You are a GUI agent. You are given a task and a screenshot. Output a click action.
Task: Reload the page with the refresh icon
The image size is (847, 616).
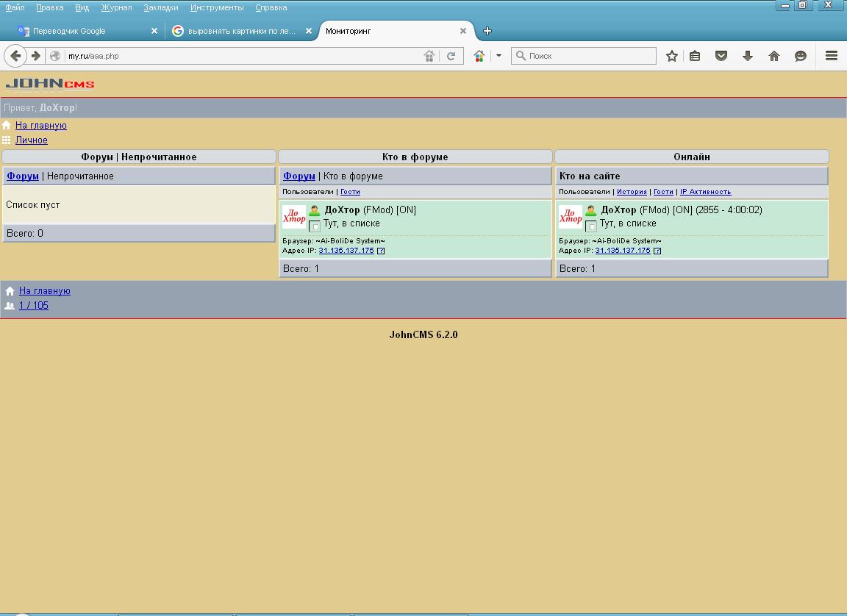pos(451,56)
